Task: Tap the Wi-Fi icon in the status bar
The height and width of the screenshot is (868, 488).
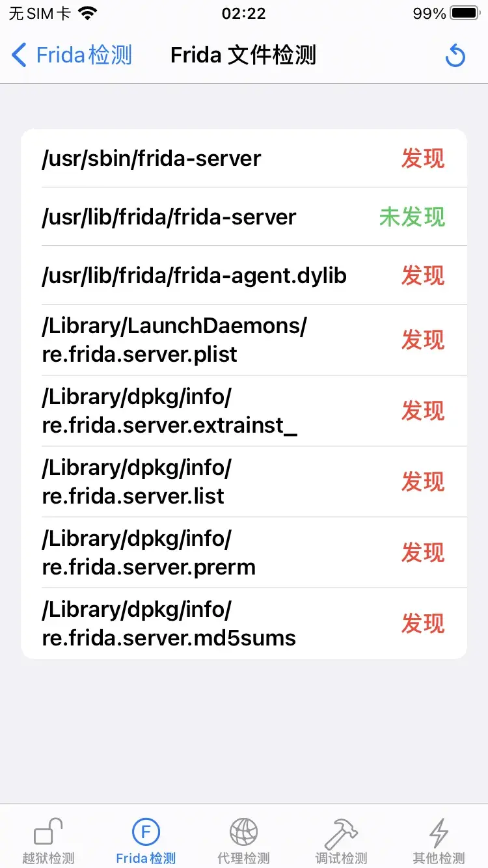Action: coord(87,13)
